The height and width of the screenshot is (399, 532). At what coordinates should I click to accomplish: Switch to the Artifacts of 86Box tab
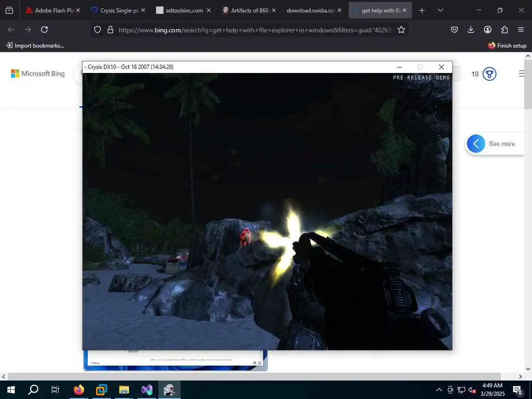(x=248, y=11)
